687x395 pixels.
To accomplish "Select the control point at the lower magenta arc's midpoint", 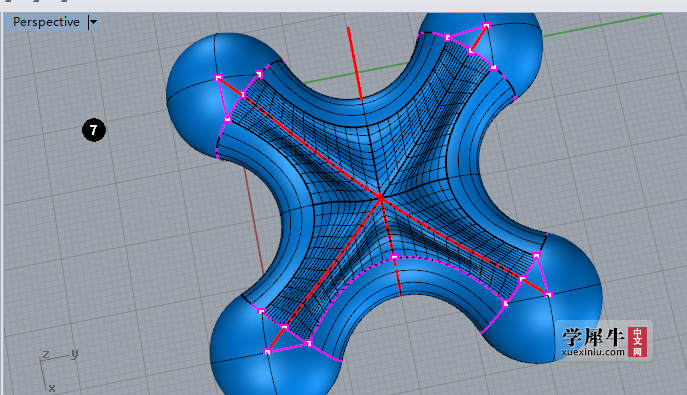I will 394,257.
